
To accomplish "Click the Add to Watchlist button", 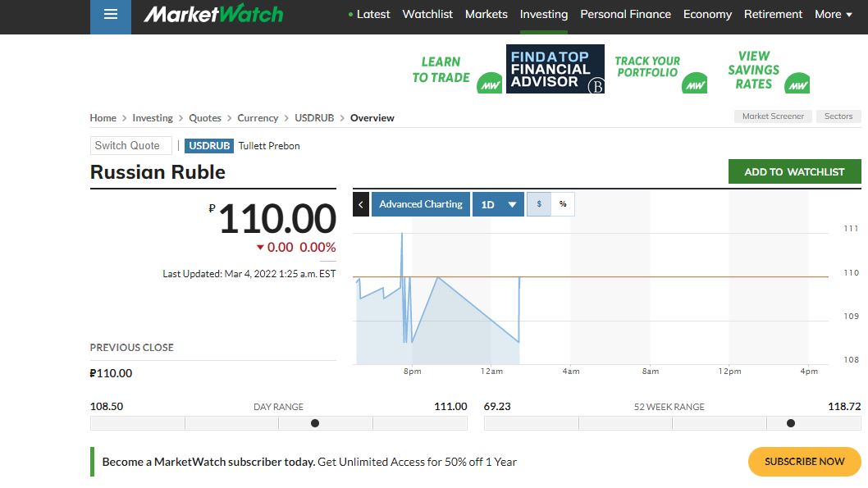I will (794, 171).
